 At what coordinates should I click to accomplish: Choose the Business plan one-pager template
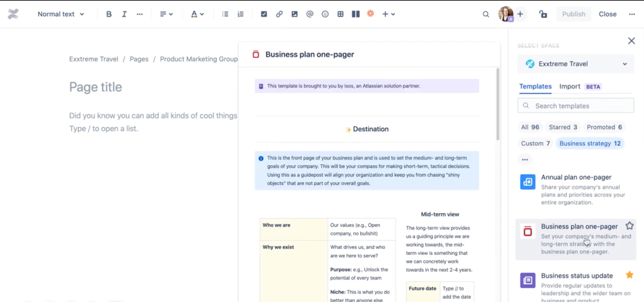(576, 239)
